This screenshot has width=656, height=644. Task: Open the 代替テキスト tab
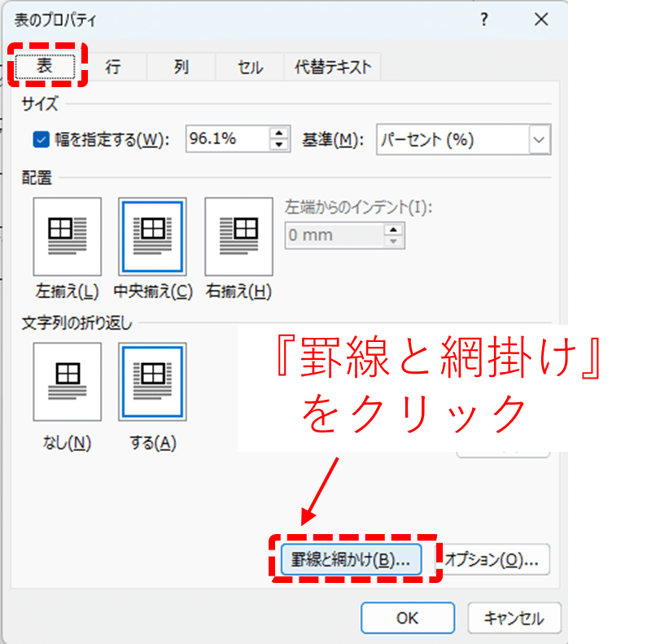332,67
